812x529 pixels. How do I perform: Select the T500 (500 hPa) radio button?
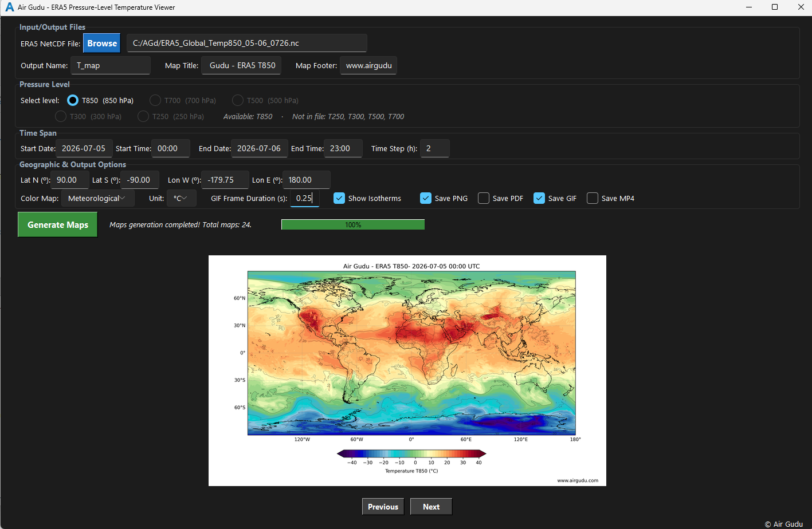click(238, 100)
